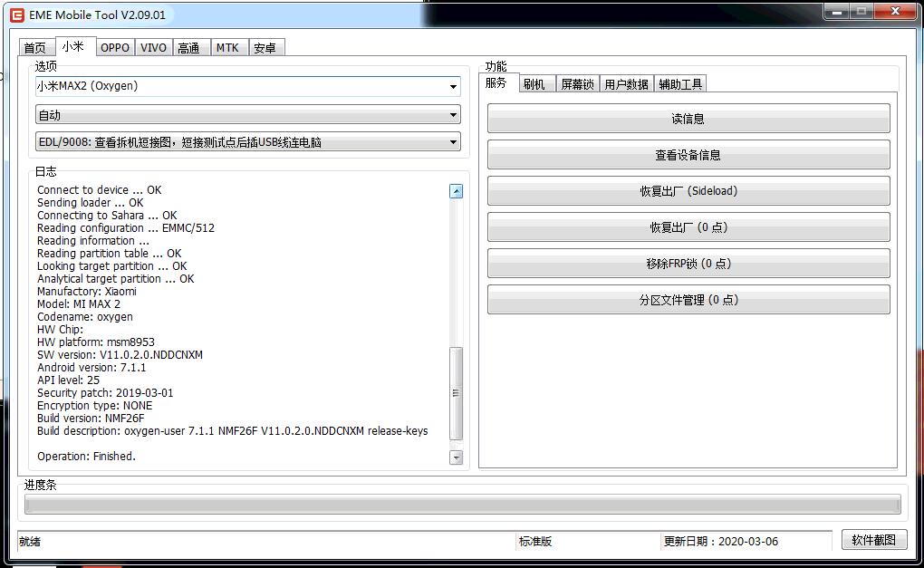The image size is (924, 568).
Task: Click 'API level: 25' log line
Action: (x=68, y=380)
